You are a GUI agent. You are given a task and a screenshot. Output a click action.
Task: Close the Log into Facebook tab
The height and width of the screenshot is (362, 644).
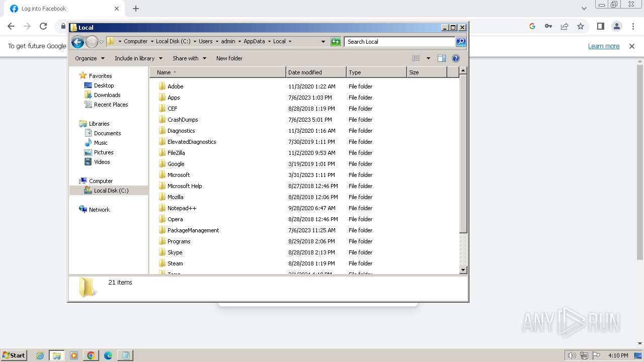coord(117,9)
